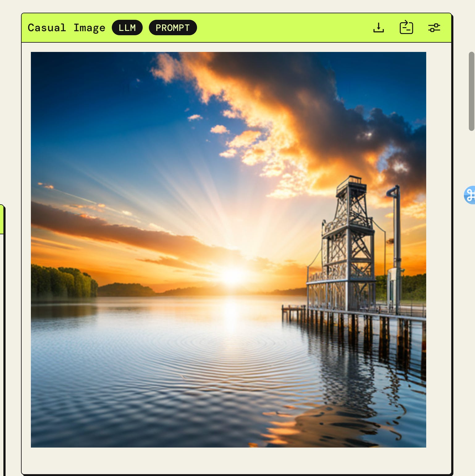
Task: Click the vertical scrollbar thumb on the right
Action: pyautogui.click(x=472, y=91)
